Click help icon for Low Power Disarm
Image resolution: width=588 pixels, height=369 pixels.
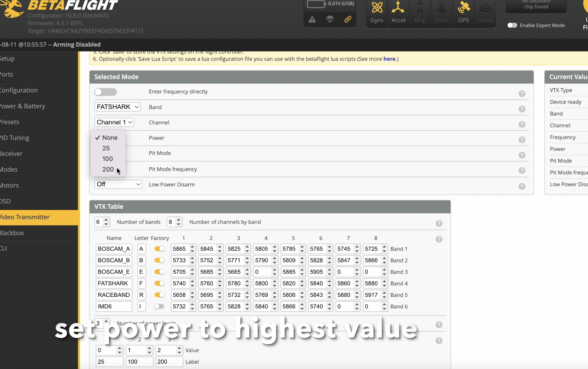point(522,186)
